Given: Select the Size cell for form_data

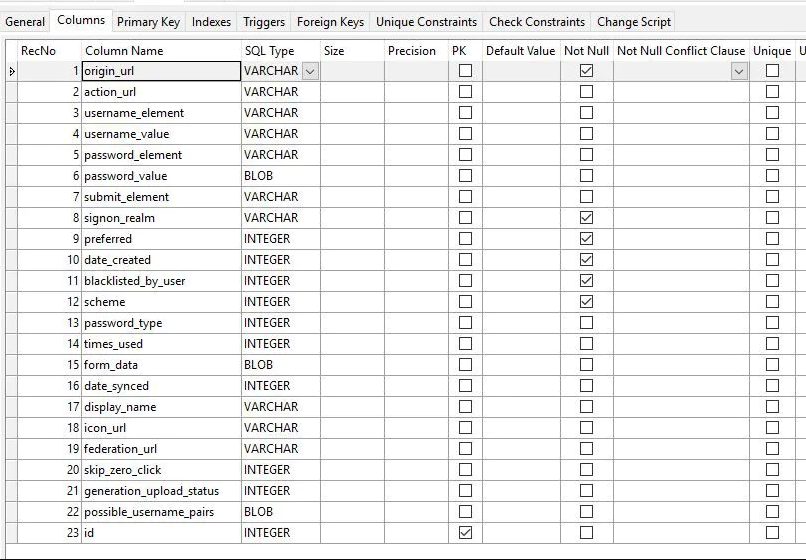Looking at the screenshot, I should (351, 365).
